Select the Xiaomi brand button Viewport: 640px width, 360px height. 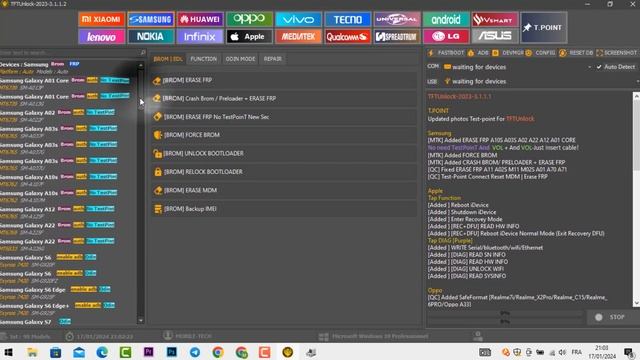pyautogui.click(x=101, y=19)
